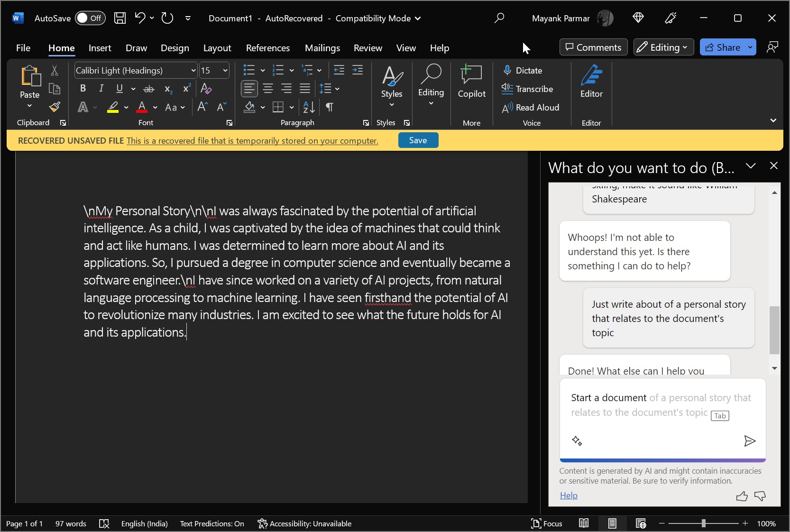Send the Copilot prompt message

pos(749,441)
